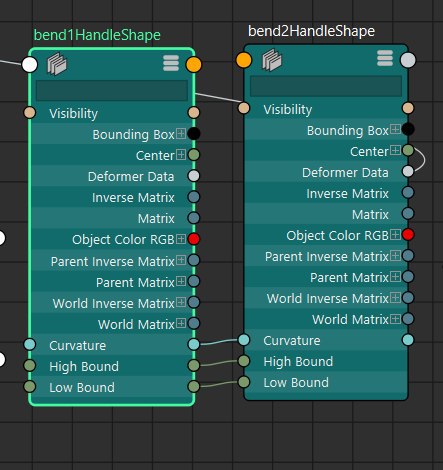Select the bend2HandleShape node title
Screen dimensions: 443x470
tap(311, 31)
